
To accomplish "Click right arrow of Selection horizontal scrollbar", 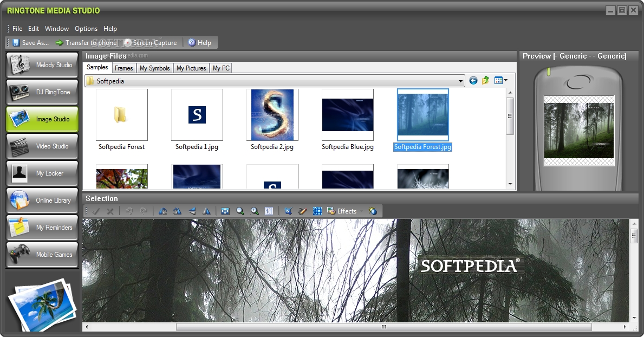I will click(625, 327).
